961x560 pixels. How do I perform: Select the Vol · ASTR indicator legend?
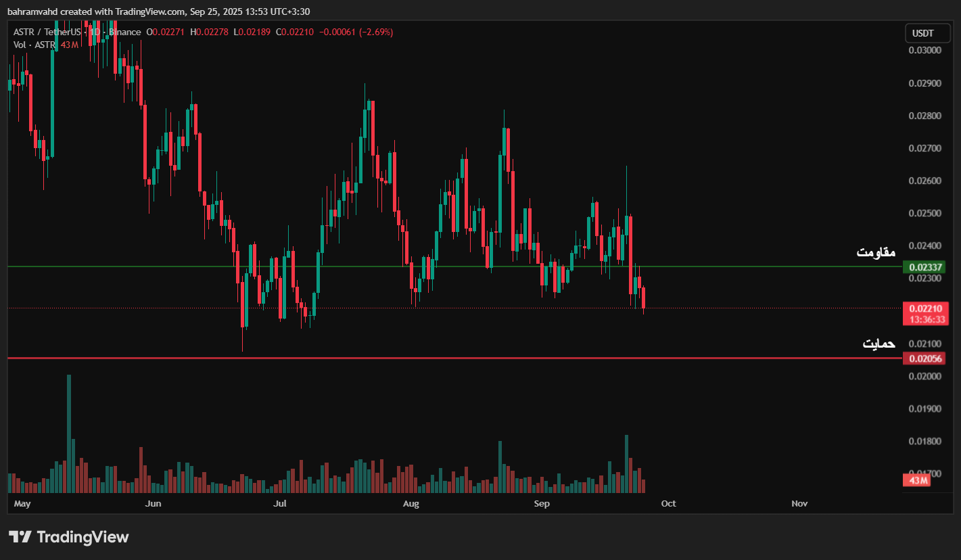pyautogui.click(x=35, y=45)
